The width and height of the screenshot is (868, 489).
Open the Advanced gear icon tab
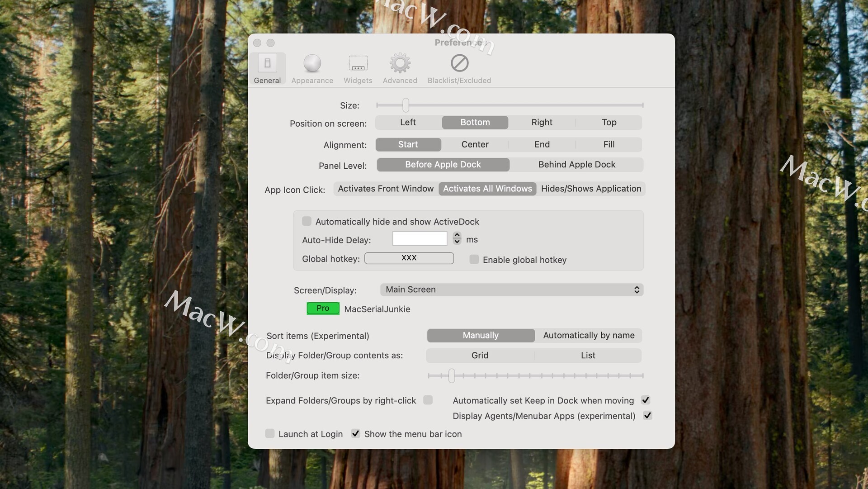click(400, 63)
